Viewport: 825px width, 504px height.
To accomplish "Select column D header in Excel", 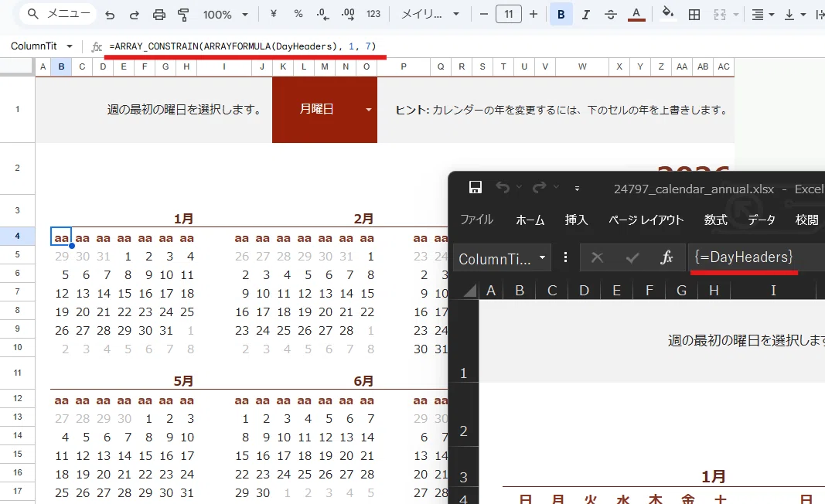I will click(584, 291).
